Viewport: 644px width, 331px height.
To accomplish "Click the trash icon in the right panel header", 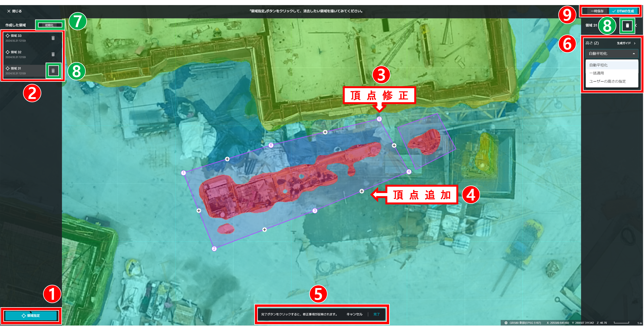I will click(627, 26).
